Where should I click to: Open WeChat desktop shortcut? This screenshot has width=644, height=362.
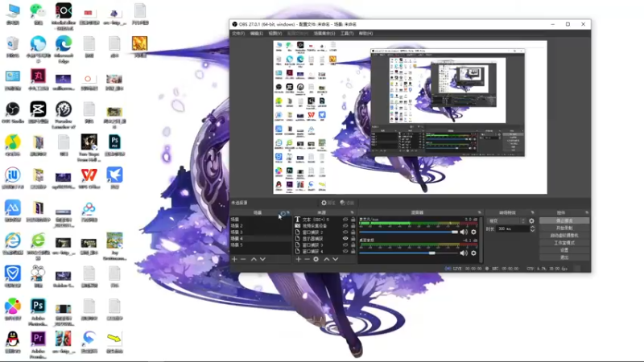38,14
